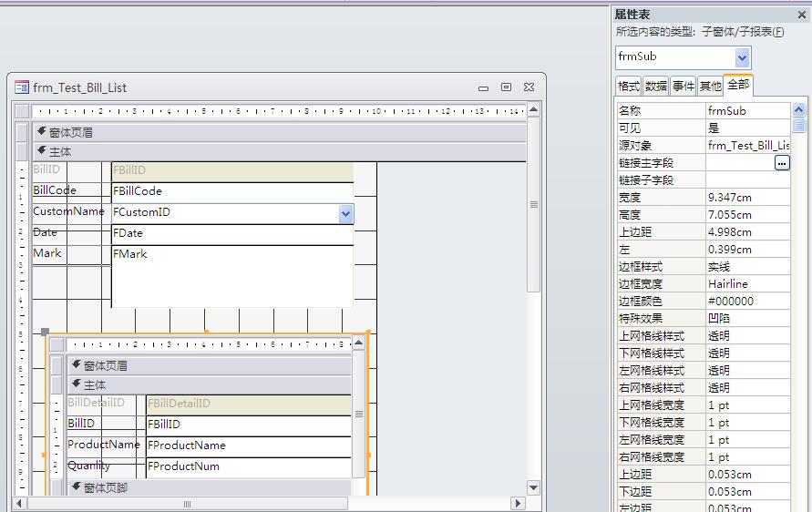Select the BillID label in main form

(x=46, y=169)
